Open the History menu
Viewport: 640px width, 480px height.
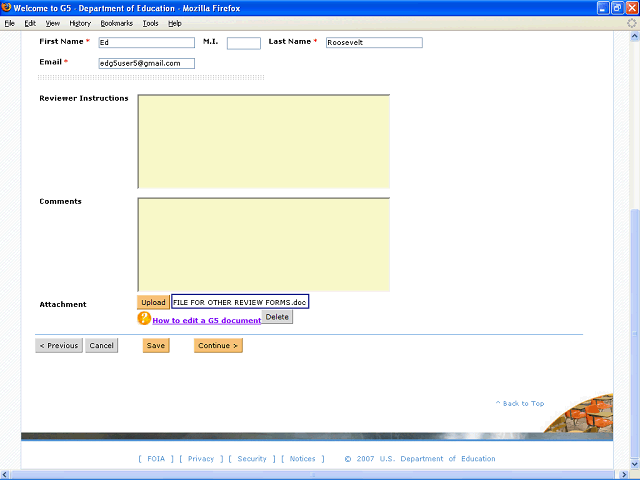pos(80,23)
